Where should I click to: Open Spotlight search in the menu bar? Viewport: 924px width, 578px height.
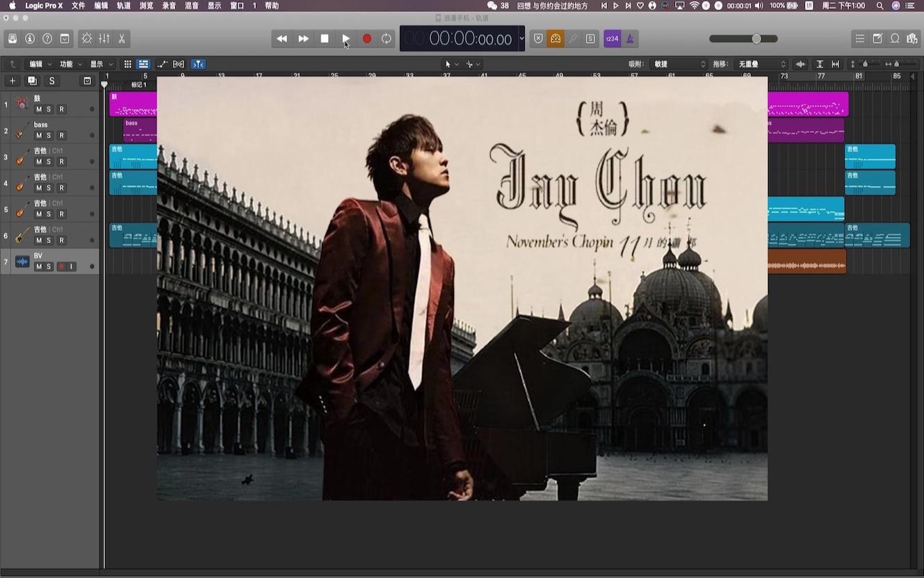880,6
